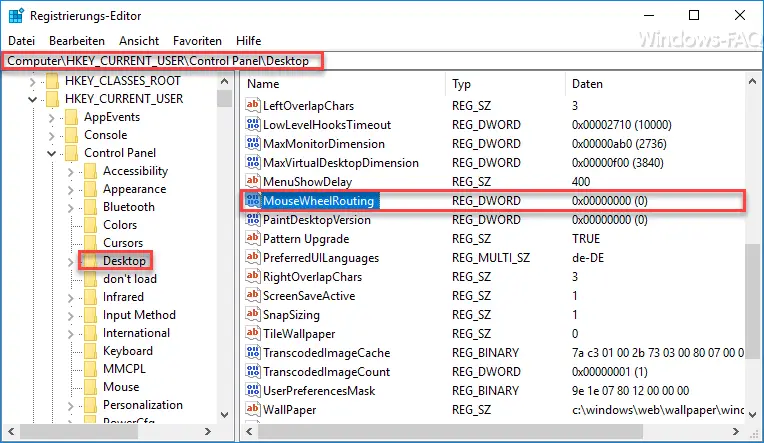This screenshot has height=443, width=764.
Task: Click the WallPaper string value icon
Action: coord(252,409)
